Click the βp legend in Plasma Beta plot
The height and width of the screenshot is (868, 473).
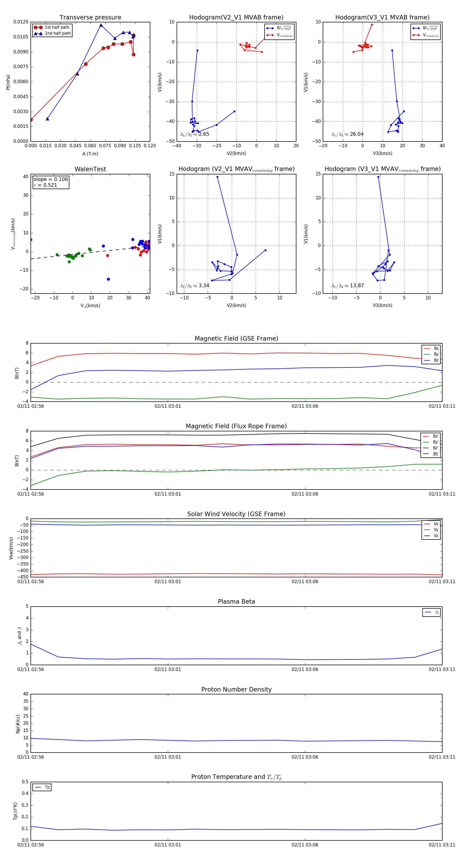(431, 612)
